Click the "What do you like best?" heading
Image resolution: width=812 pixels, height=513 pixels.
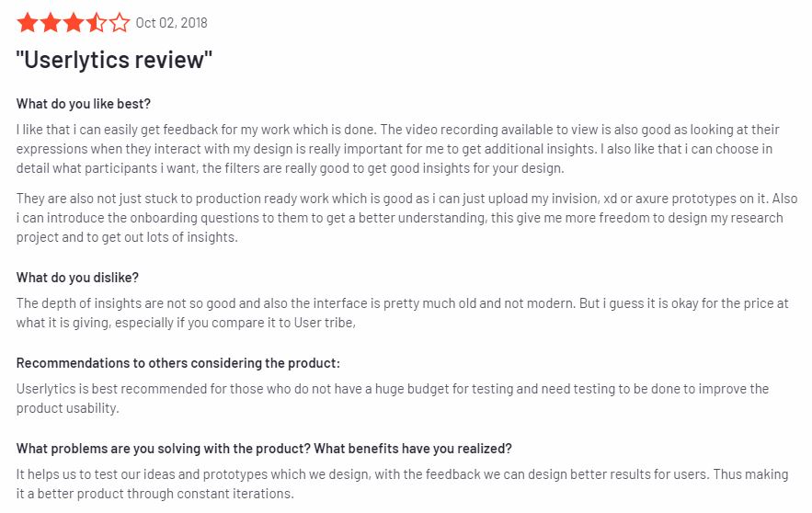[x=84, y=104]
